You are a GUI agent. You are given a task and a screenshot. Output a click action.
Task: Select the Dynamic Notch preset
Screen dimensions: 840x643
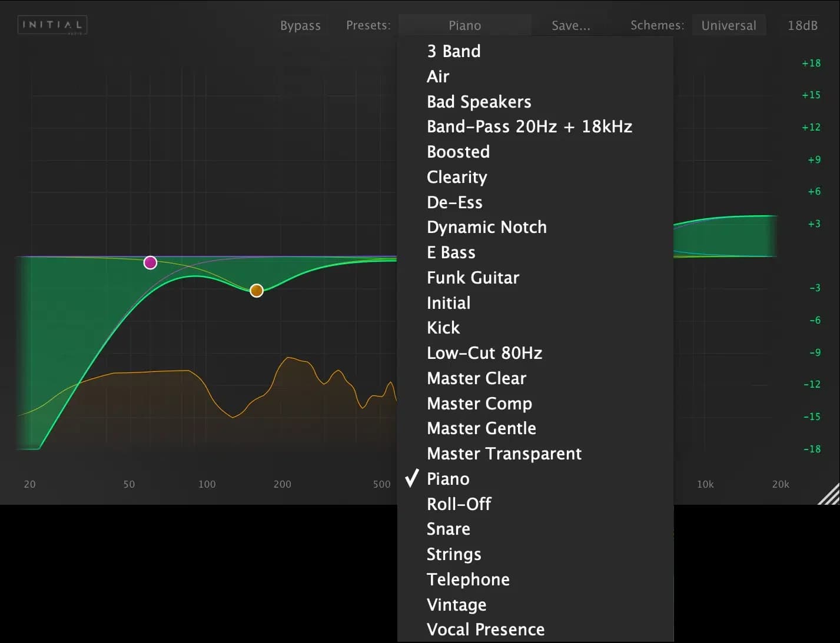coord(486,227)
